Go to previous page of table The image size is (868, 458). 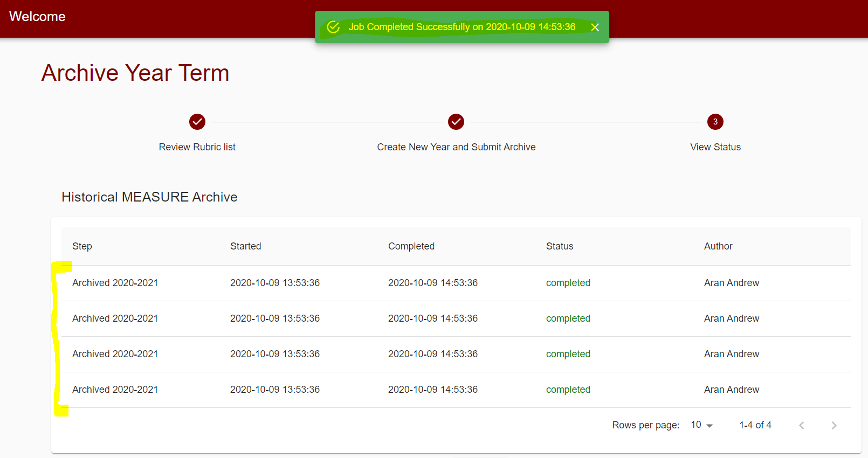[802, 425]
